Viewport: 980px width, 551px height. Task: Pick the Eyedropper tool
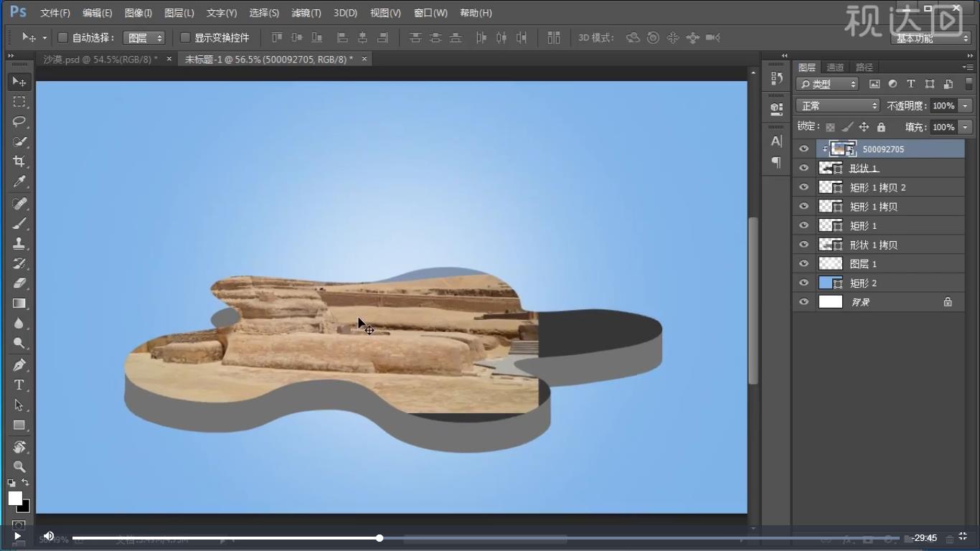pos(19,182)
